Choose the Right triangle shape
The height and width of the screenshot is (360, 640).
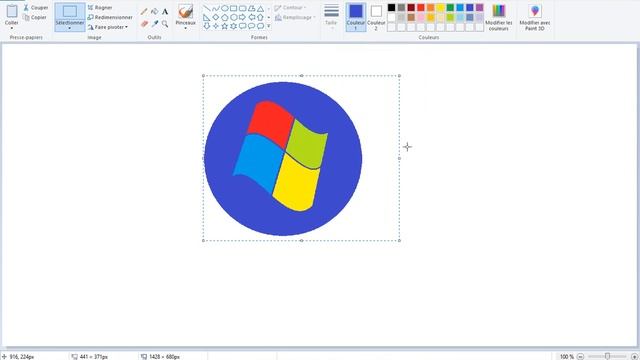pos(207,17)
